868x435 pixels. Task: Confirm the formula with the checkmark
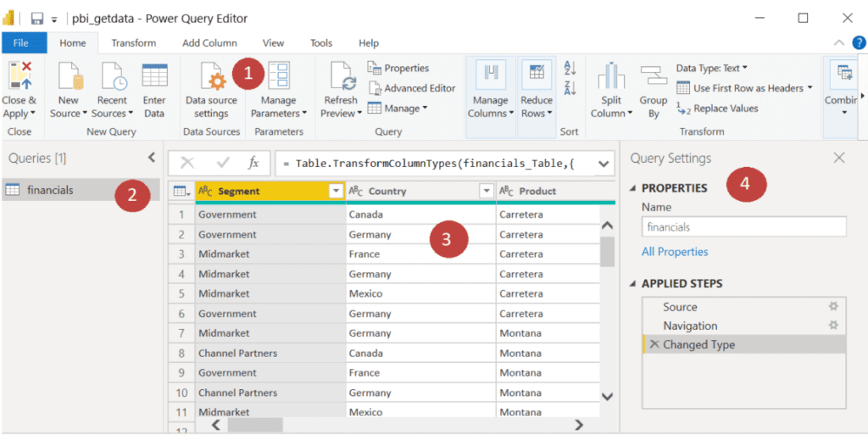click(x=223, y=163)
